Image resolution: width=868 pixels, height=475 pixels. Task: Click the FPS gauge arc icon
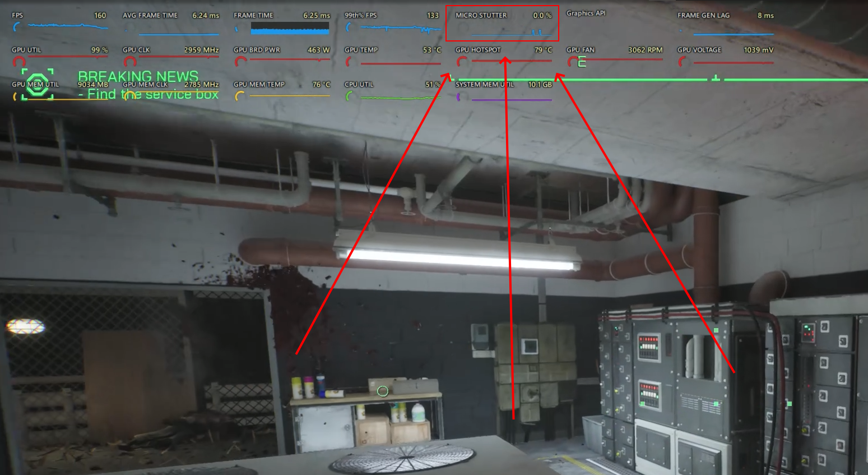pyautogui.click(x=17, y=27)
